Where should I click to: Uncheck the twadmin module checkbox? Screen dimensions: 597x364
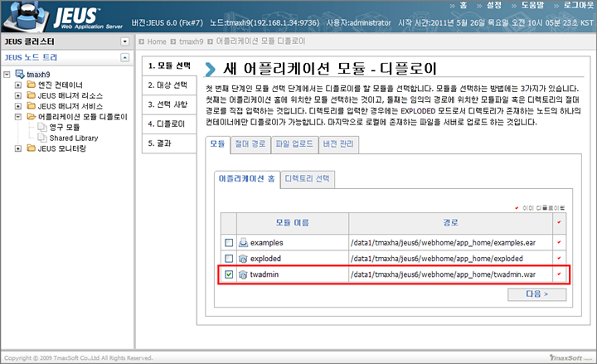[x=229, y=274]
